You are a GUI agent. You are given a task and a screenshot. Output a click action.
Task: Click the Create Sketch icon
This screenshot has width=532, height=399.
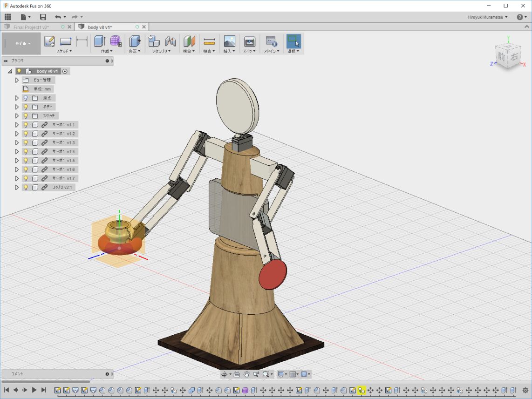coord(49,41)
